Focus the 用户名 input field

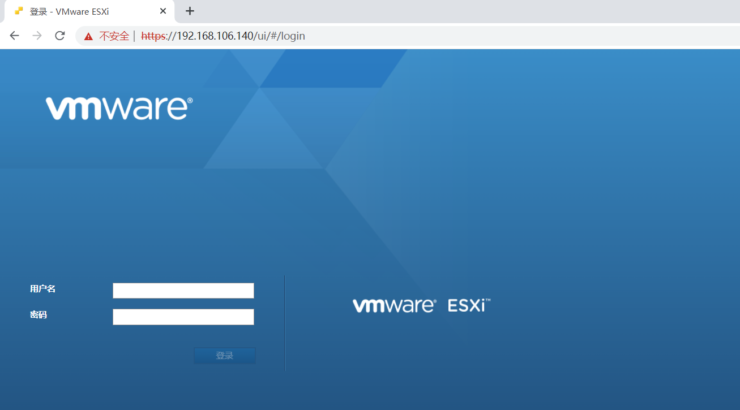tap(183, 291)
